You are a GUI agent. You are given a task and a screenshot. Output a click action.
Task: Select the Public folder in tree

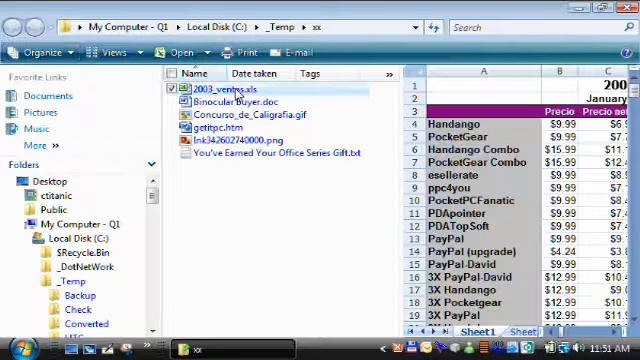point(53,209)
